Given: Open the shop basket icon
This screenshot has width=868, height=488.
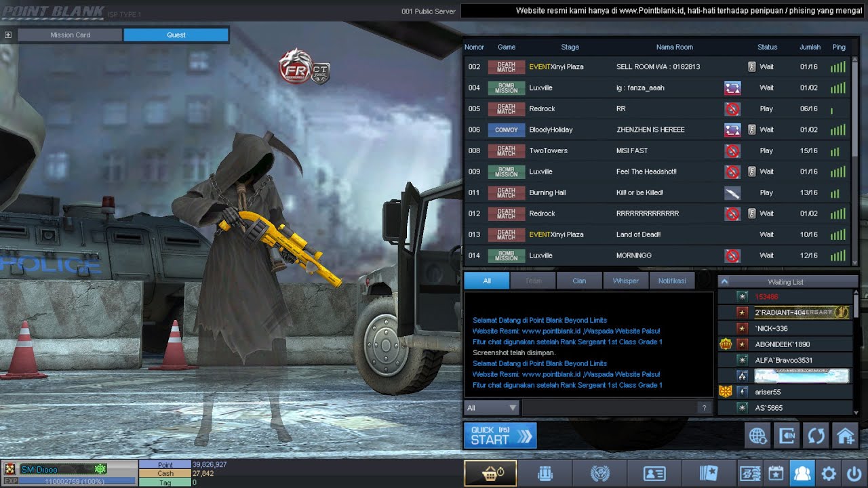Looking at the screenshot, I should (x=490, y=473).
